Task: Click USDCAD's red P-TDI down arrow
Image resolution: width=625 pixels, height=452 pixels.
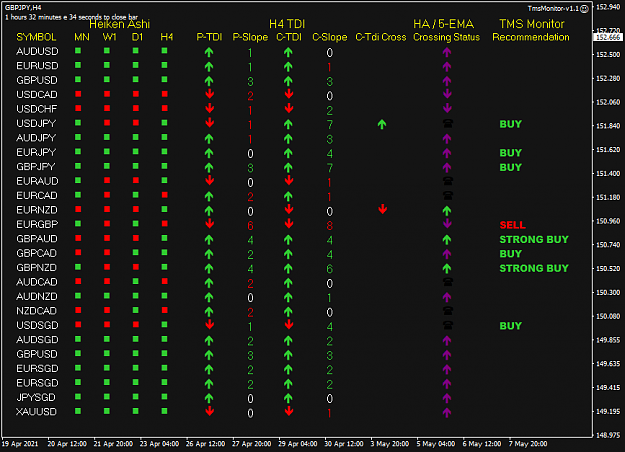Action: tap(209, 94)
